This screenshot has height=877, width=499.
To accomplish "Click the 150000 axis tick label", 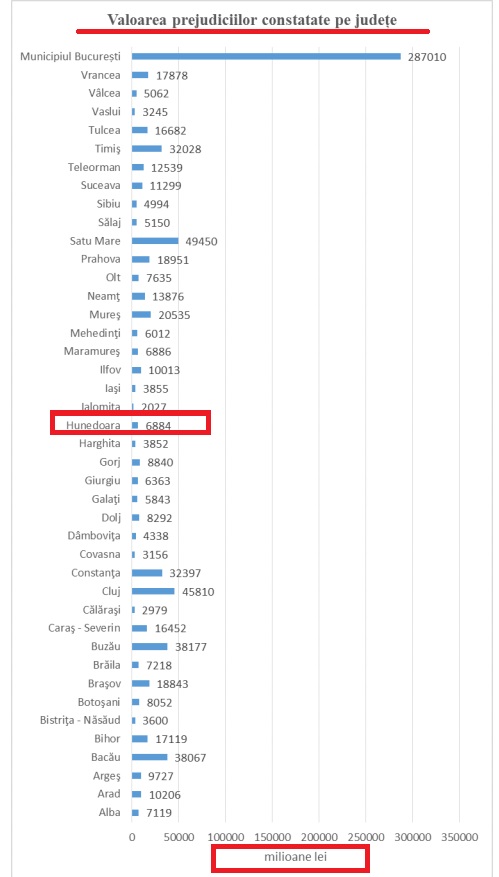I will pyautogui.click(x=272, y=837).
